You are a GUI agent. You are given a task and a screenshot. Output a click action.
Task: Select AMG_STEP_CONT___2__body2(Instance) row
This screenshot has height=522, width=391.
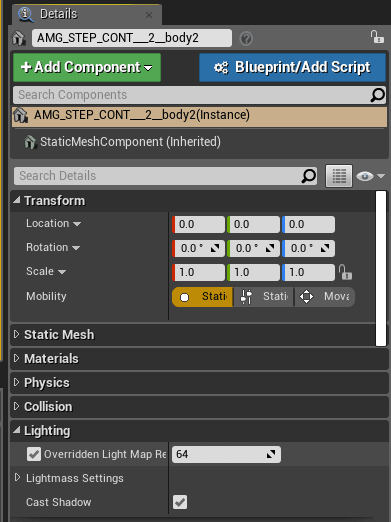click(x=199, y=116)
